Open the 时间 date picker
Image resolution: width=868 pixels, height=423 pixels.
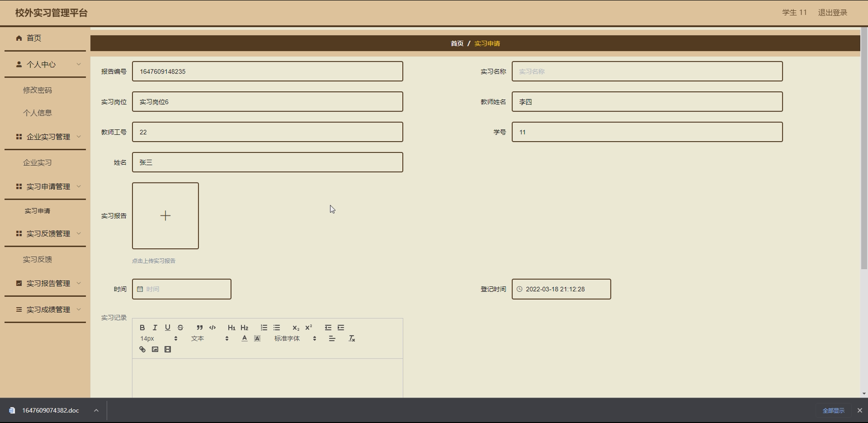click(181, 289)
